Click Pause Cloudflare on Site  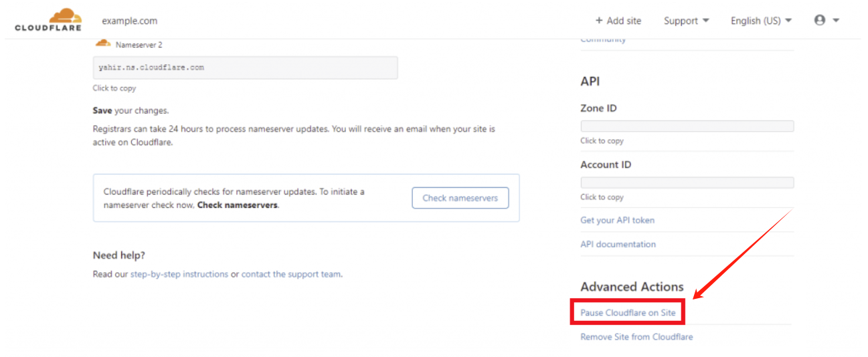[x=628, y=313]
